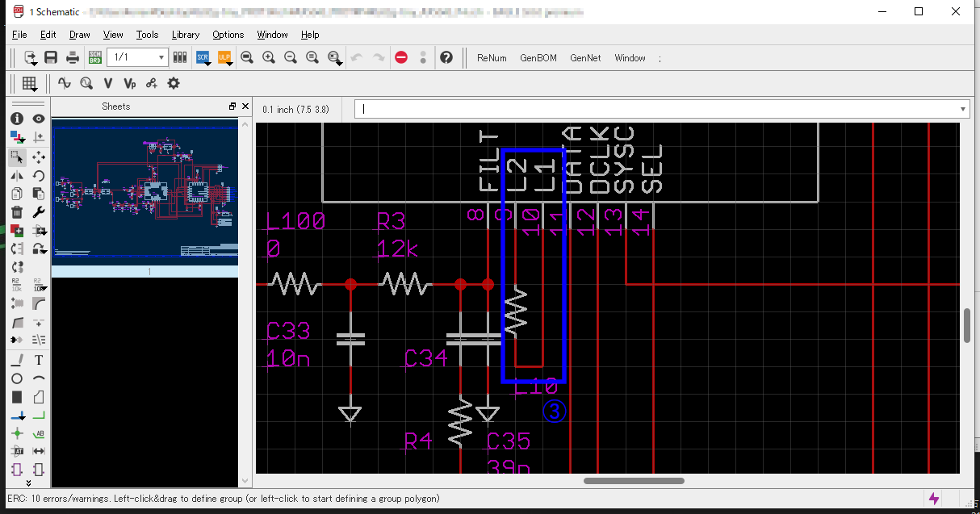This screenshot has height=514, width=980.
Task: Select the Delete trash can tool
Action: pos(17,212)
